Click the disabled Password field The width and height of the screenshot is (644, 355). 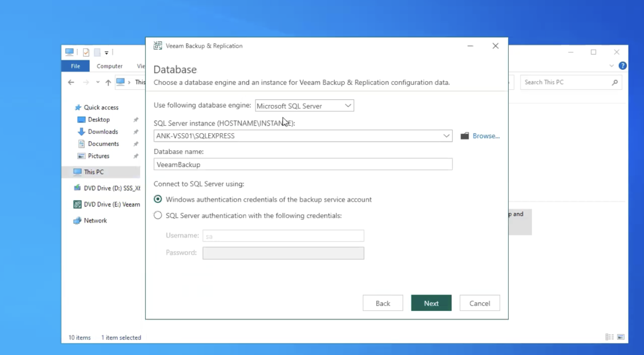(x=283, y=253)
